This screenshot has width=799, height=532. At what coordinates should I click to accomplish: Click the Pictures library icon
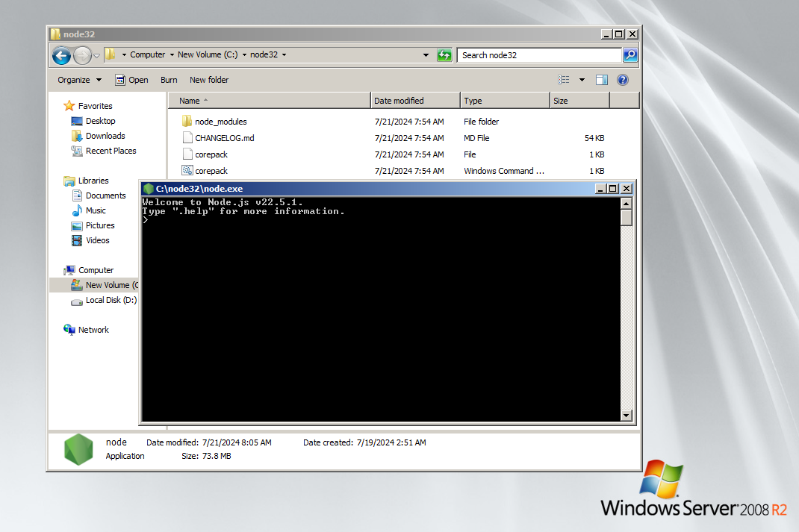pyautogui.click(x=77, y=225)
